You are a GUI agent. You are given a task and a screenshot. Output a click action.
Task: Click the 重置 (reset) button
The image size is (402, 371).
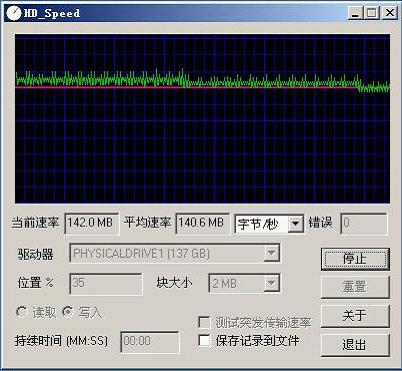tap(355, 287)
